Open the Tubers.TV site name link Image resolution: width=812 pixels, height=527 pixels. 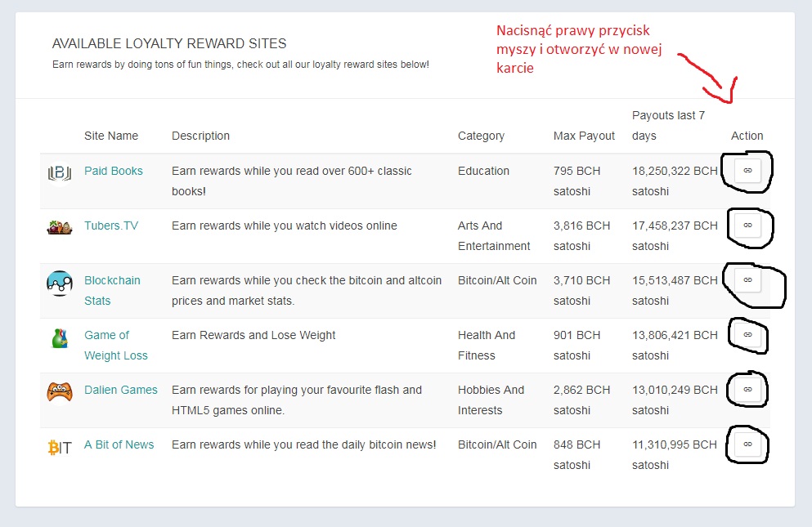[x=111, y=226]
